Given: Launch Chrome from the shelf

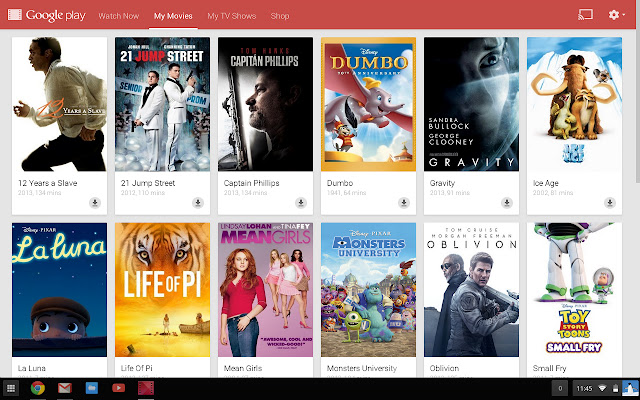Looking at the screenshot, I should pyautogui.click(x=38, y=388).
